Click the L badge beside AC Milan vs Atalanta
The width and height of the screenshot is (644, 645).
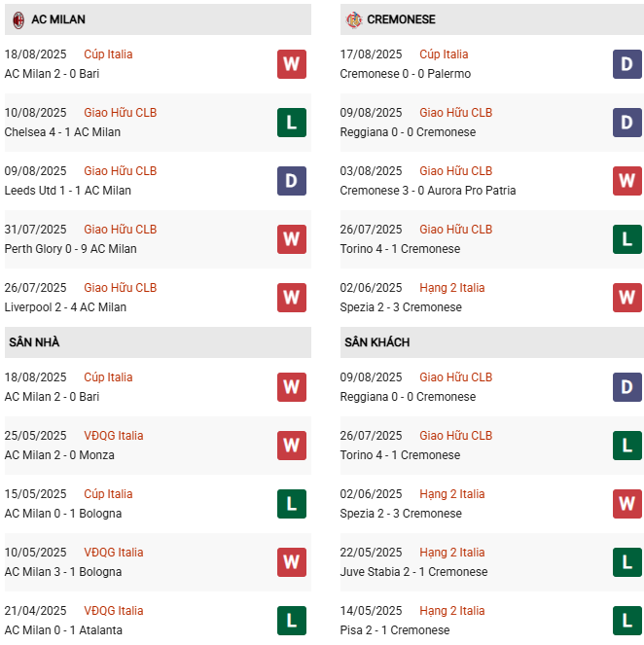(291, 621)
